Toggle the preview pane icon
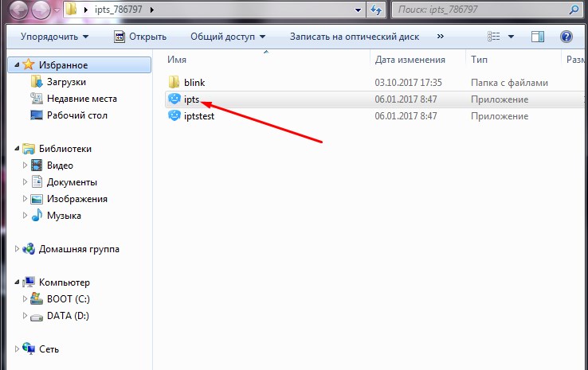The width and height of the screenshot is (588, 370). click(x=538, y=37)
